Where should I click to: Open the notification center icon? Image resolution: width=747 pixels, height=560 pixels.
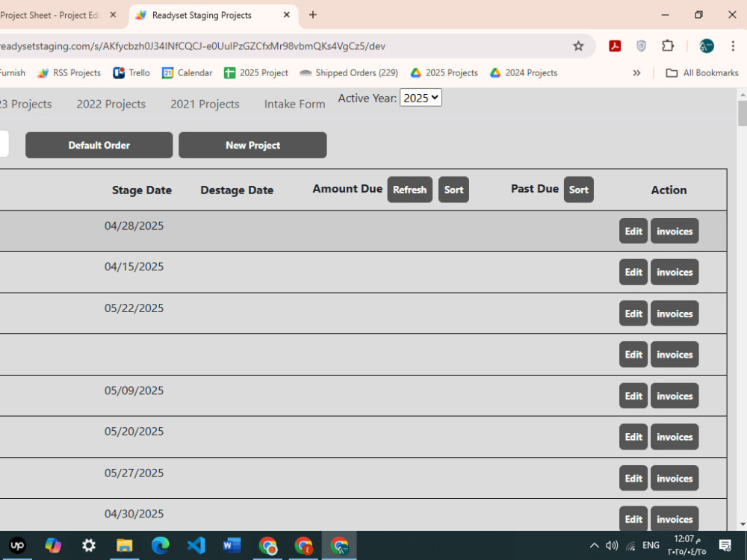click(725, 546)
